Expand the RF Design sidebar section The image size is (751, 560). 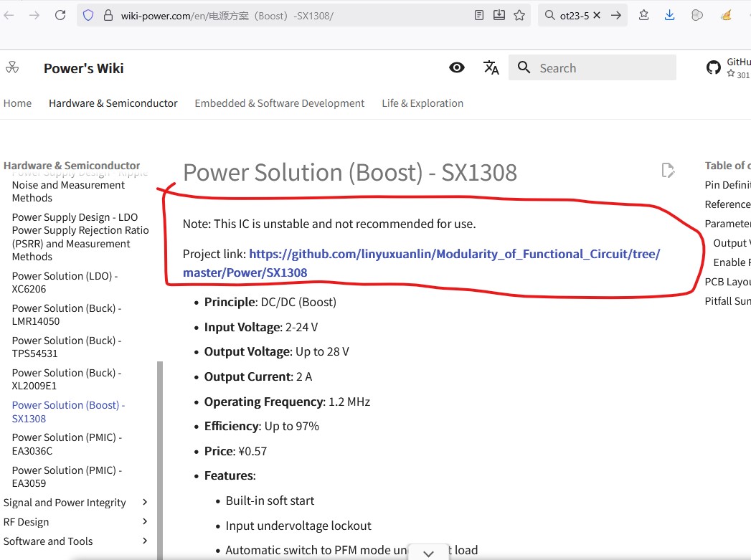[145, 522]
